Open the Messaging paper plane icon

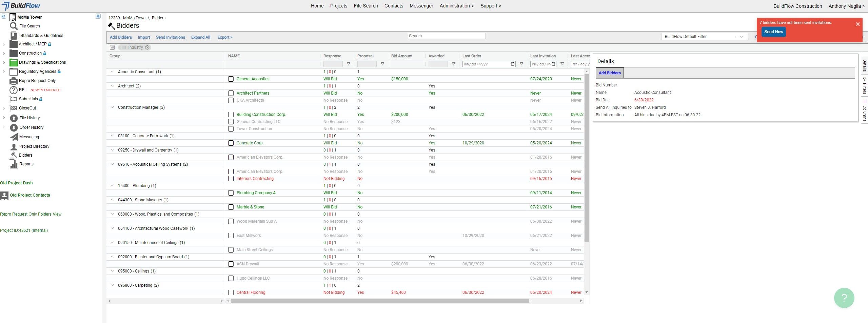click(x=14, y=137)
